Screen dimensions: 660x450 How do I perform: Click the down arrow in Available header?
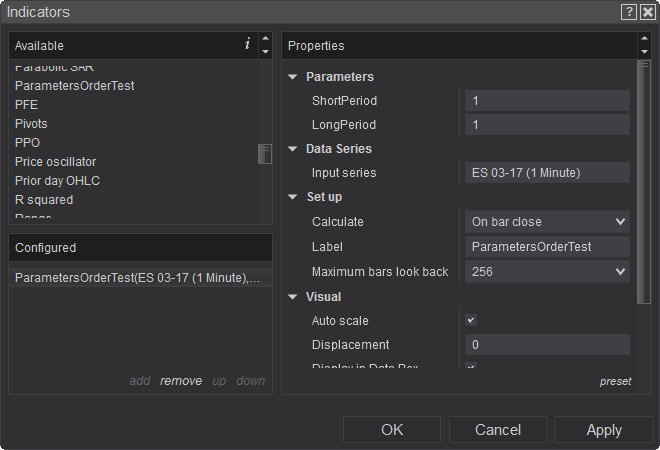pos(265,51)
